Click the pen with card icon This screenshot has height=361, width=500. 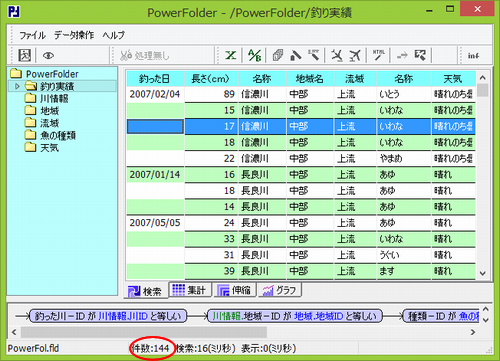point(295,55)
